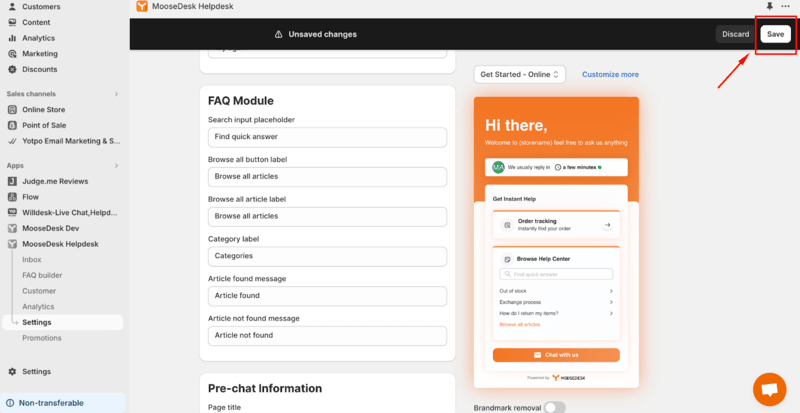Open the FAQ builder submenu item
Image resolution: width=800 pixels, height=413 pixels.
tap(42, 275)
